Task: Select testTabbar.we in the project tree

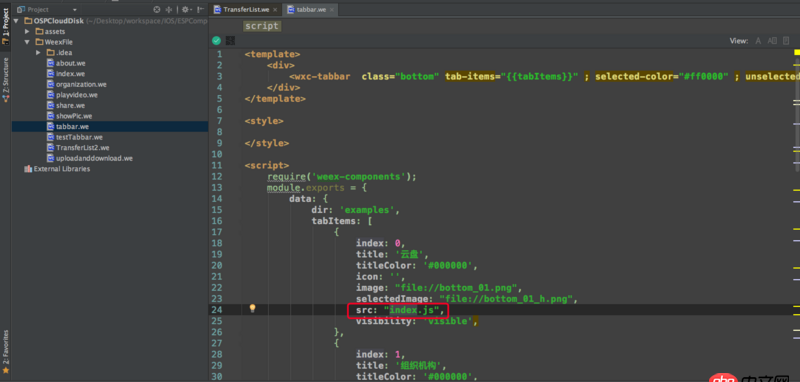Action: 79,137
